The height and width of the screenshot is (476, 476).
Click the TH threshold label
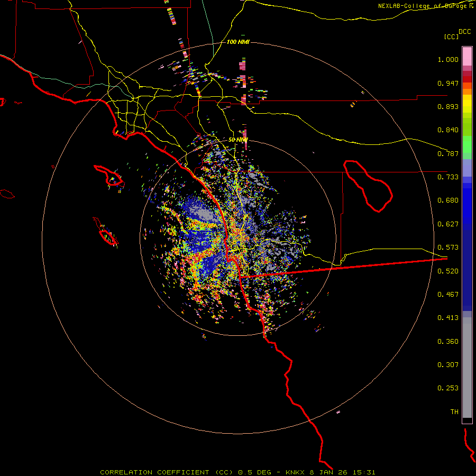454,412
